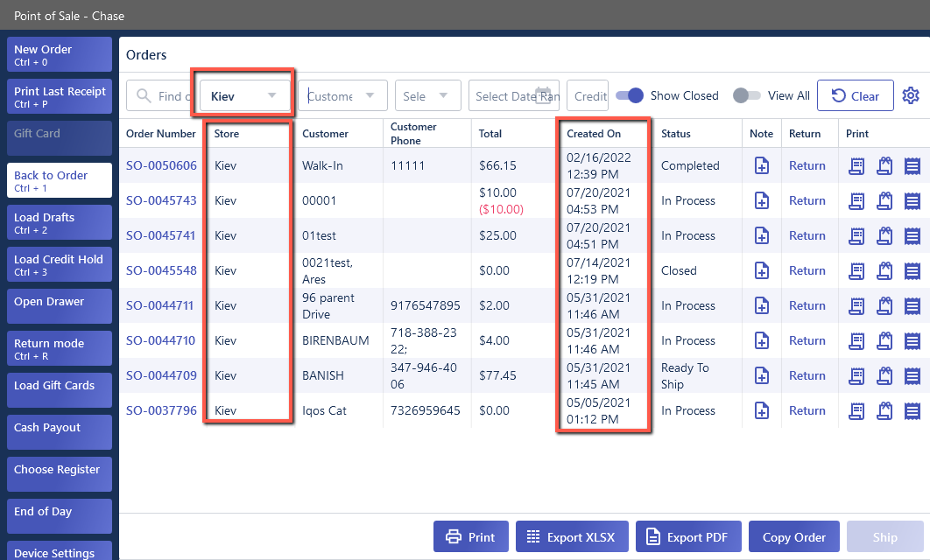930x560 pixels.
Task: Print full invoice icon for SO-0037796
Action: coord(912,410)
